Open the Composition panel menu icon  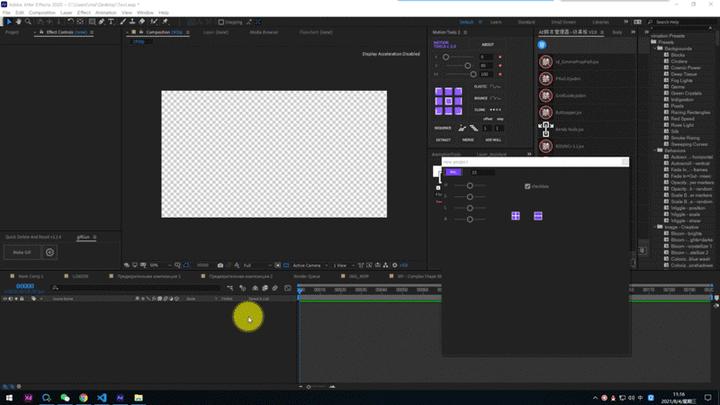tap(187, 32)
